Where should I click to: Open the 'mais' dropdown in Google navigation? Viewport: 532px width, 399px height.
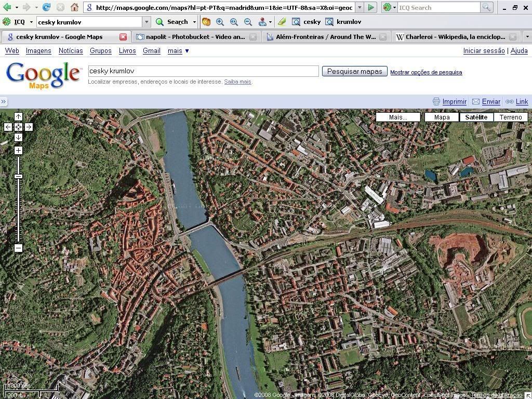(178, 51)
